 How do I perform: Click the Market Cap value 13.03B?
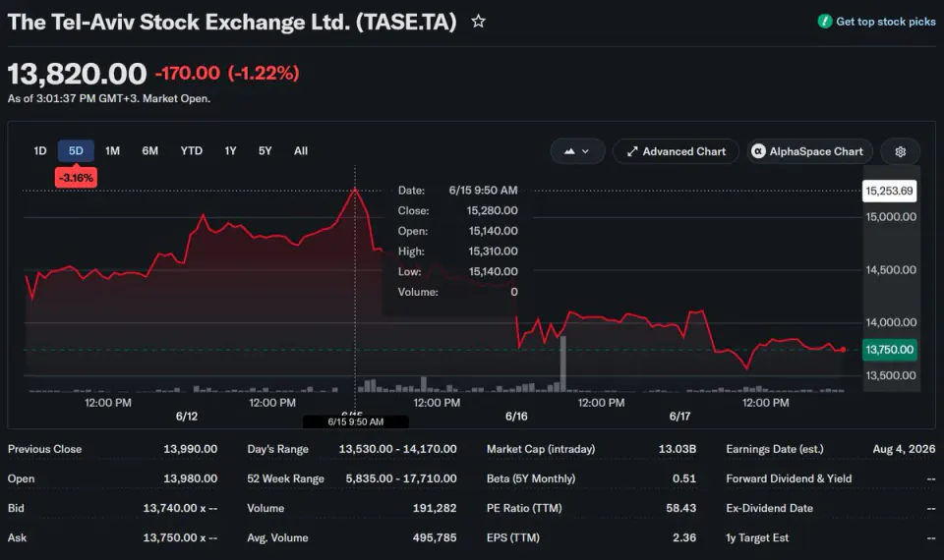678,449
